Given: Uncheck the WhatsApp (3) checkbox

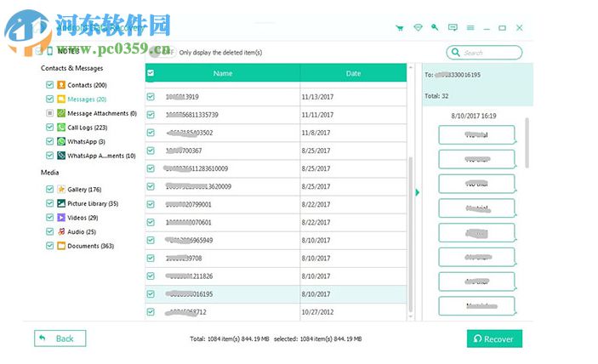Looking at the screenshot, I should coord(49,141).
